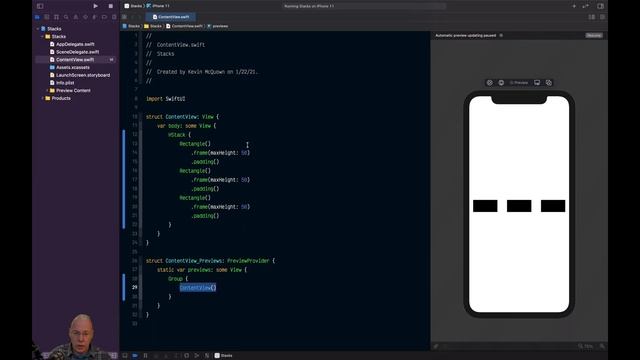Toggle the debug area hide icon
This screenshot has width=640, height=360.
click(x=125, y=356)
